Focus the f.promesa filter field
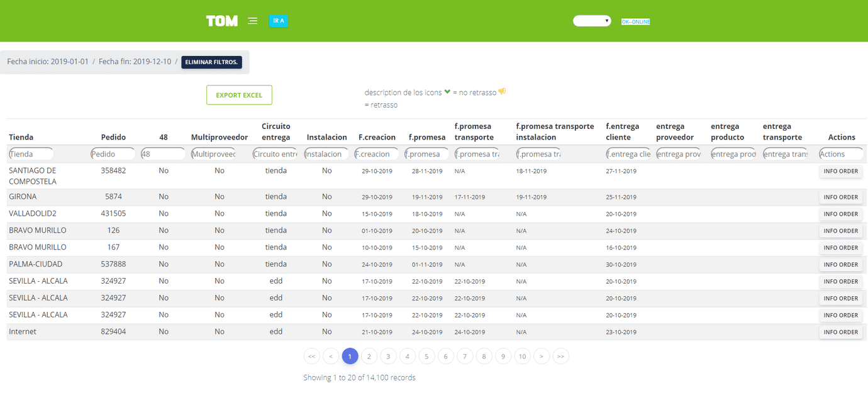The height and width of the screenshot is (405, 868). (427, 154)
